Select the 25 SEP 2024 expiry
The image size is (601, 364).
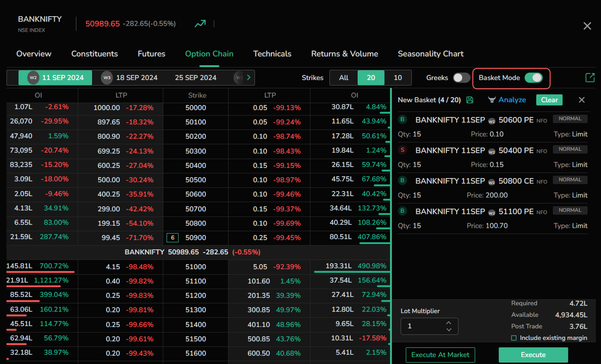tap(196, 77)
